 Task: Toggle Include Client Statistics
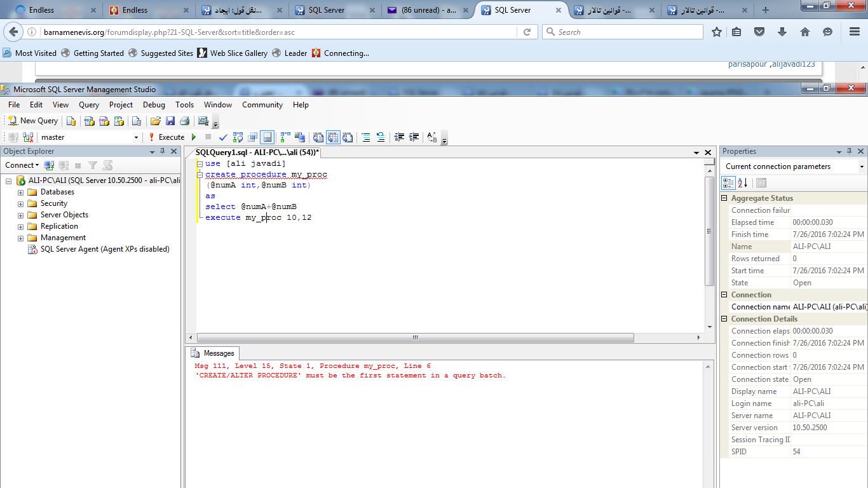click(299, 137)
